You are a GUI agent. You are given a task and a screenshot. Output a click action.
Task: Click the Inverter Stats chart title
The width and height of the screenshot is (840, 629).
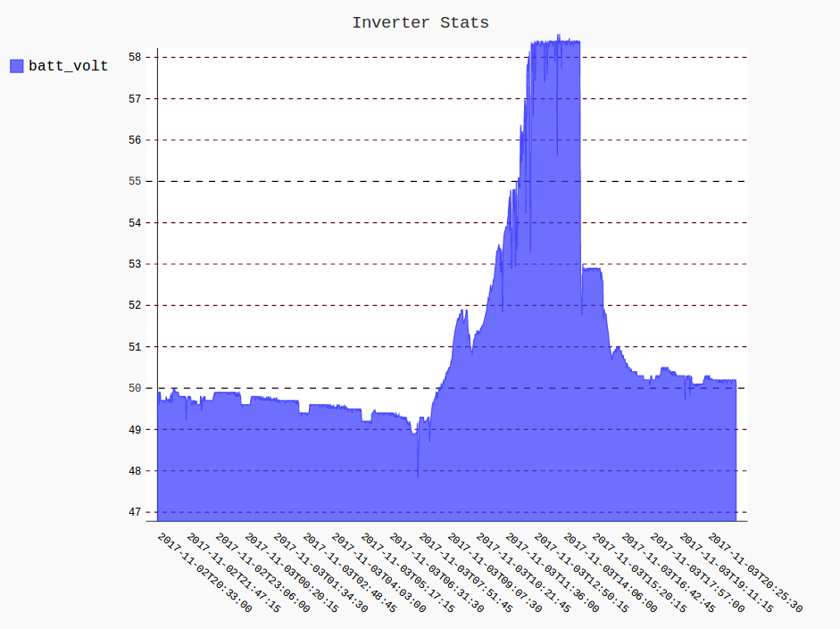pyautogui.click(x=420, y=22)
